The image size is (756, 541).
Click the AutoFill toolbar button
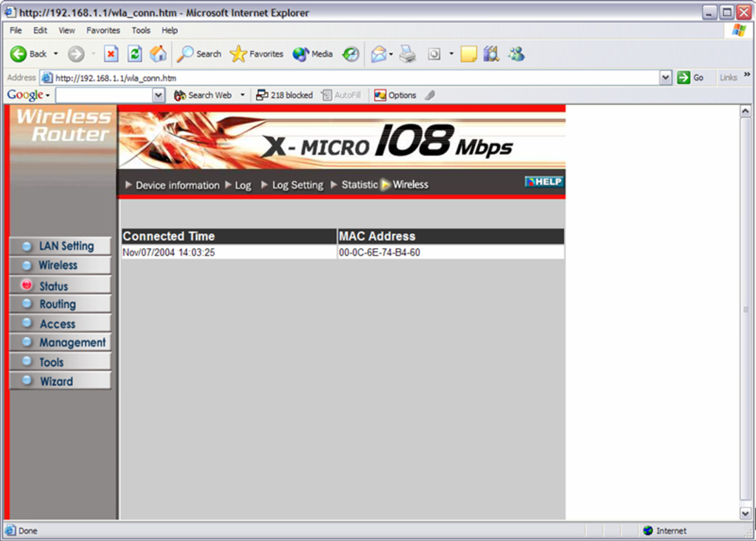point(341,96)
